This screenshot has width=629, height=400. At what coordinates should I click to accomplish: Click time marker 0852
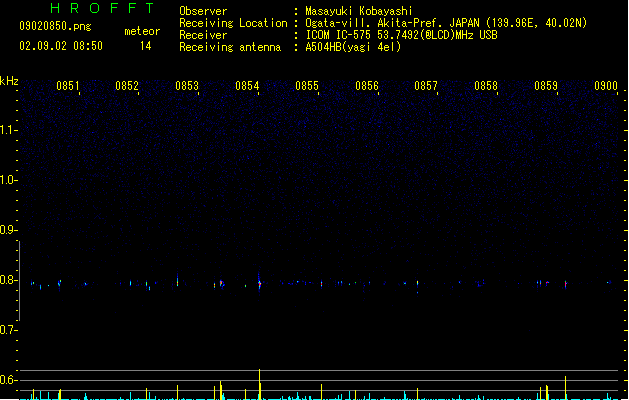click(x=127, y=86)
